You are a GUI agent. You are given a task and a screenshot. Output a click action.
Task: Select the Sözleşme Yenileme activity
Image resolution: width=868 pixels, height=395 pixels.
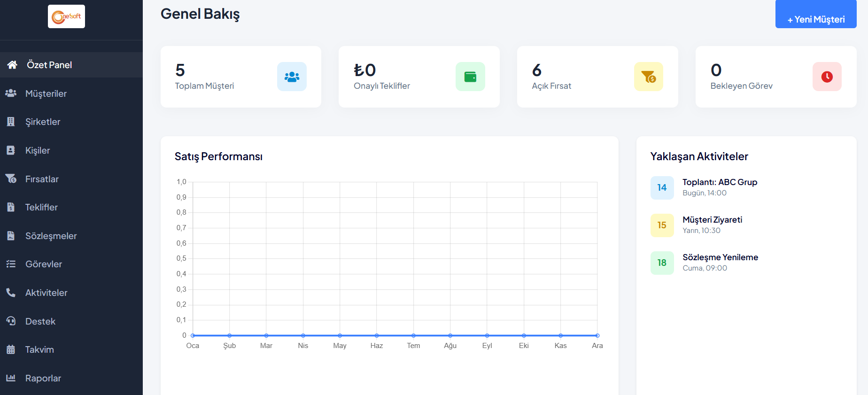pos(720,257)
